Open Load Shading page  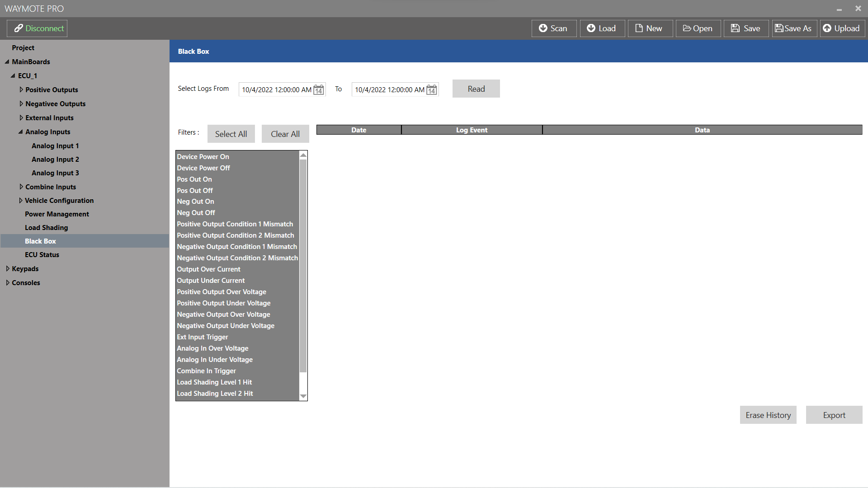(x=46, y=228)
